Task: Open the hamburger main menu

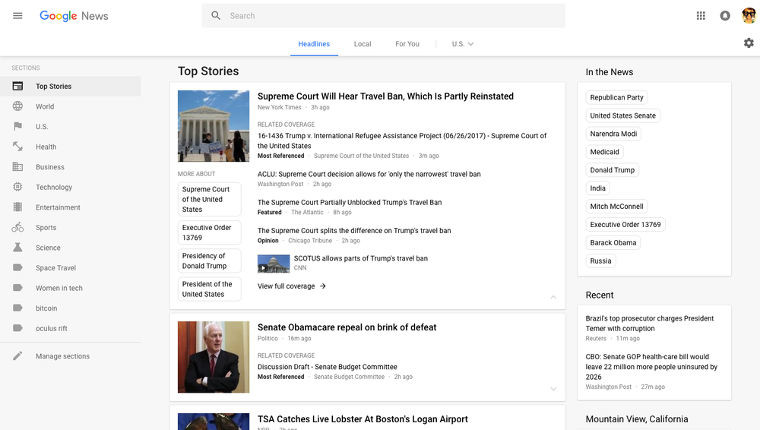Action: tap(17, 16)
